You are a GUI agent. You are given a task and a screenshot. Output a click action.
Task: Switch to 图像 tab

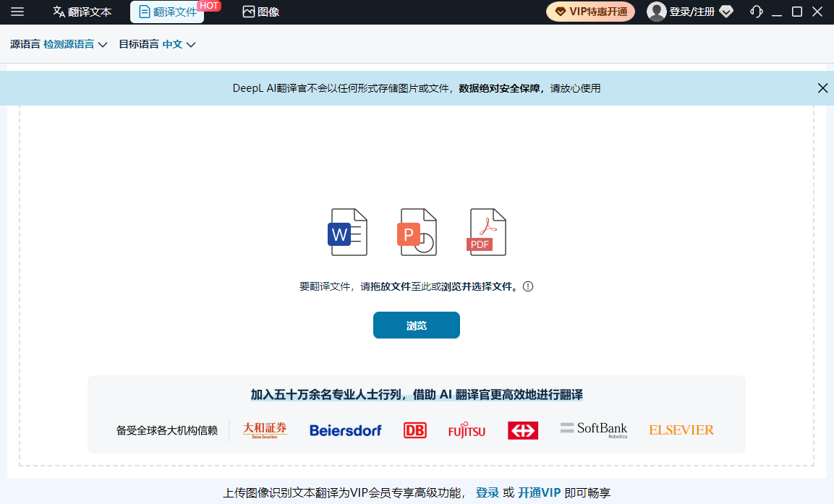[260, 12]
